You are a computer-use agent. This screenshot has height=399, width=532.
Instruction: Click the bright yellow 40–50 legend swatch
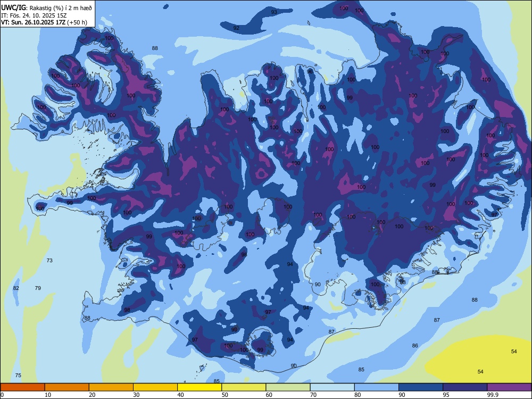(x=199, y=387)
